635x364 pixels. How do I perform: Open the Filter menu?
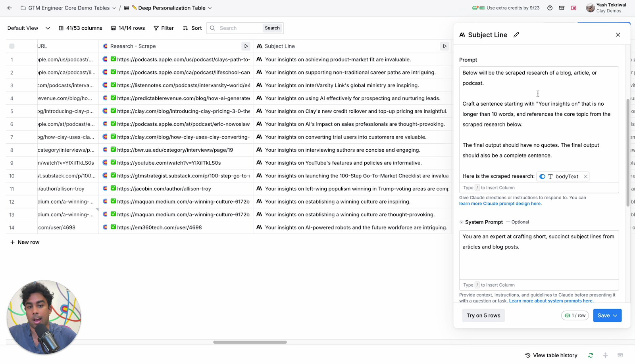coord(164,28)
